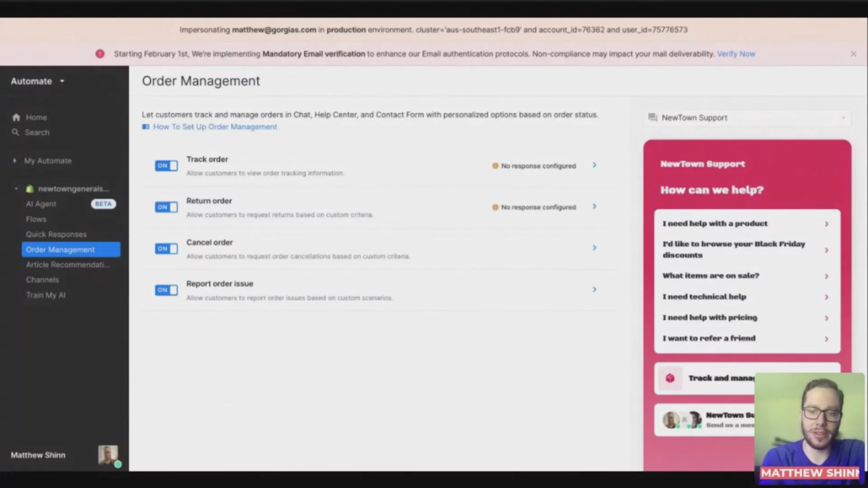Click arrow next to 'I need help with a product'

(x=826, y=224)
